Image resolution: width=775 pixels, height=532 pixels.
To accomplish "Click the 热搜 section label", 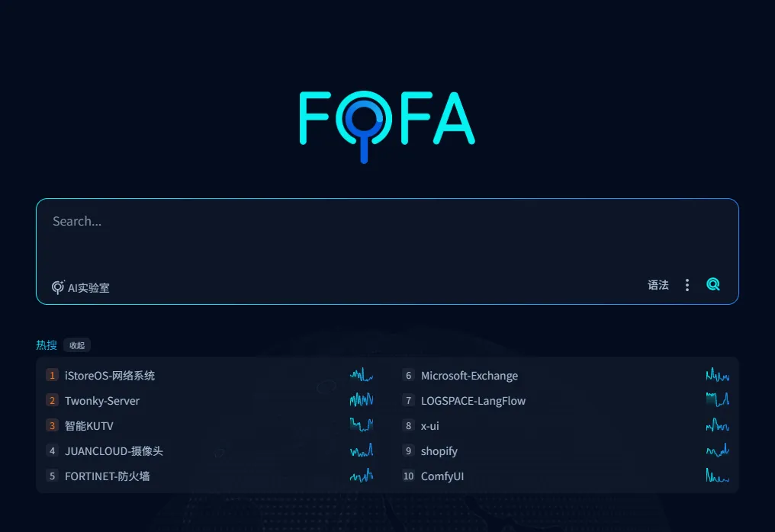I will coord(46,345).
